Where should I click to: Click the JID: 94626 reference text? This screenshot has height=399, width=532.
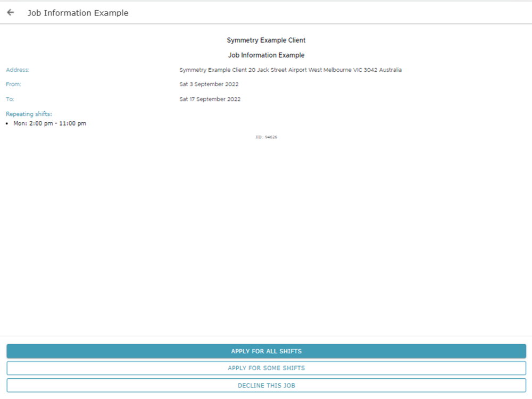267,137
